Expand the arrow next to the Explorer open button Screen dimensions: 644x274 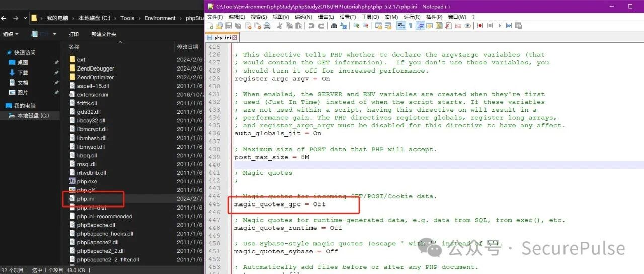pyautogui.click(x=55, y=34)
